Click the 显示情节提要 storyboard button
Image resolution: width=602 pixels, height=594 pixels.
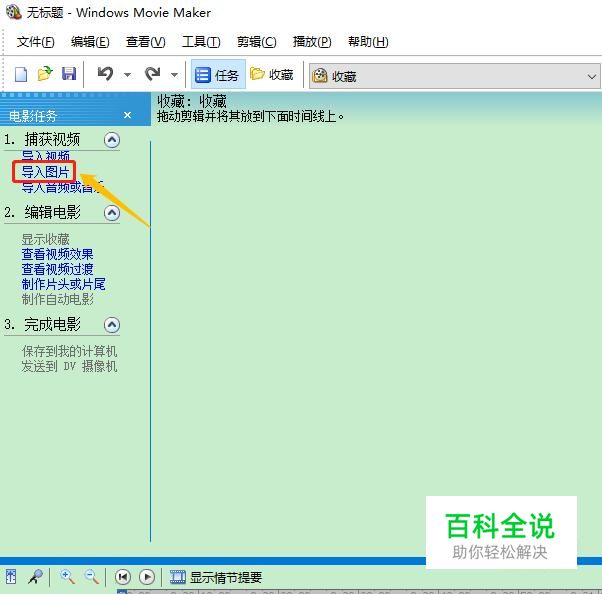pos(216,577)
